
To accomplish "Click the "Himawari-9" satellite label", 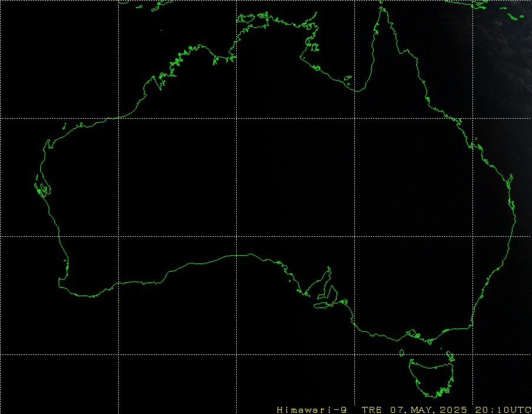I will click(311, 410).
